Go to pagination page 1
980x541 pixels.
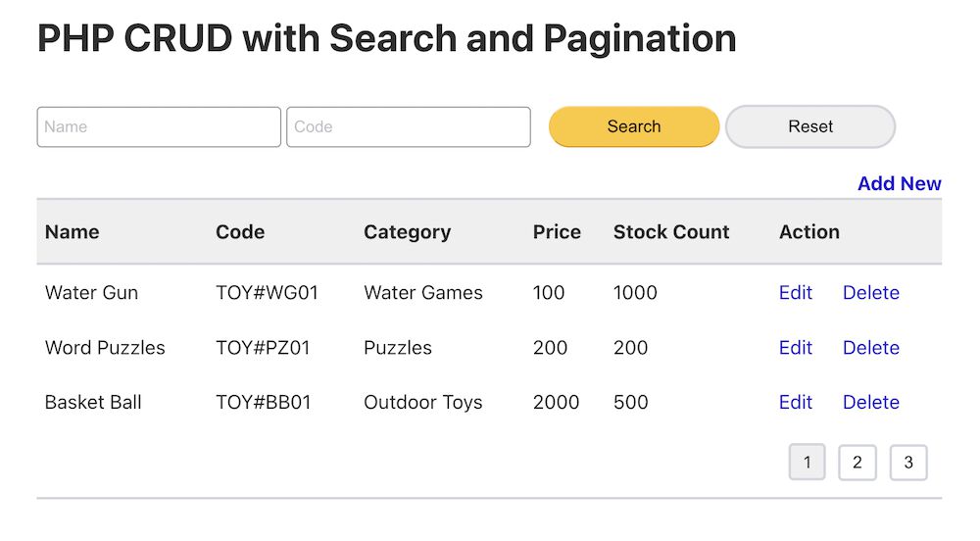pos(807,463)
